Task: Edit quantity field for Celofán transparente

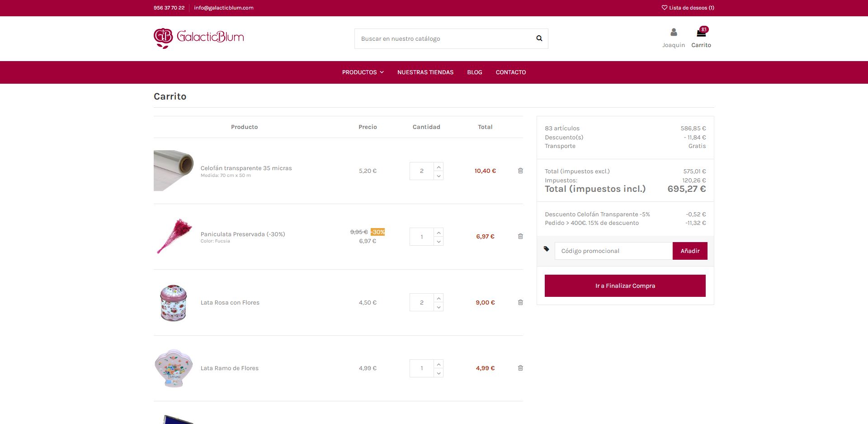Action: [x=422, y=171]
